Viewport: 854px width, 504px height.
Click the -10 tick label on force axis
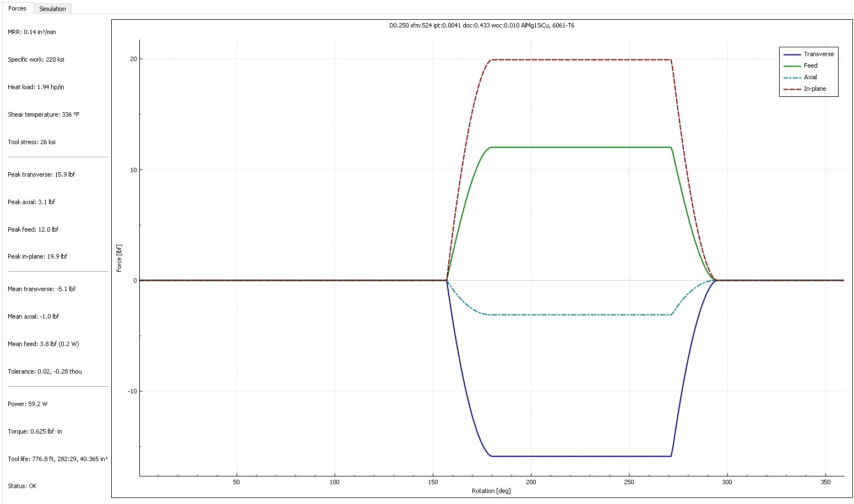132,391
